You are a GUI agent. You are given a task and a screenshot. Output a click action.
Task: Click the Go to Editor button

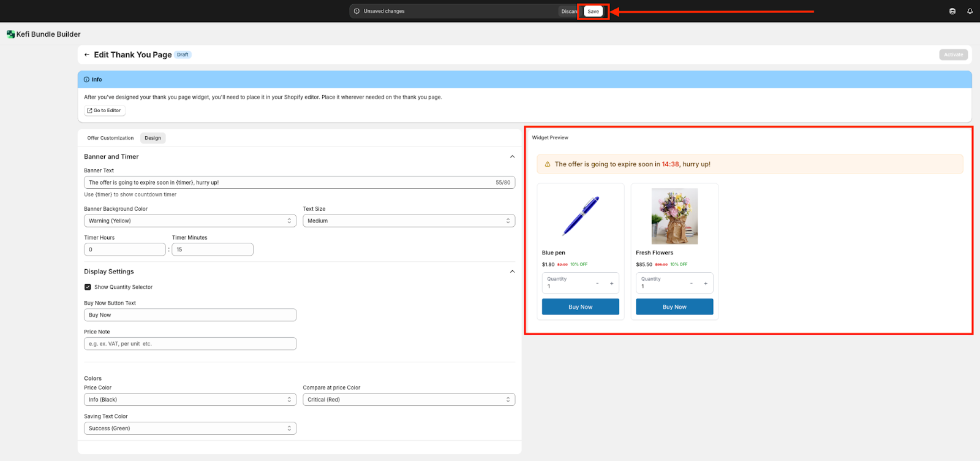(104, 110)
